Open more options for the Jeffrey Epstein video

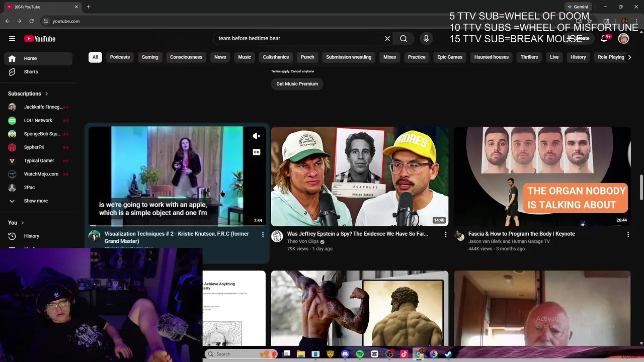tap(445, 234)
